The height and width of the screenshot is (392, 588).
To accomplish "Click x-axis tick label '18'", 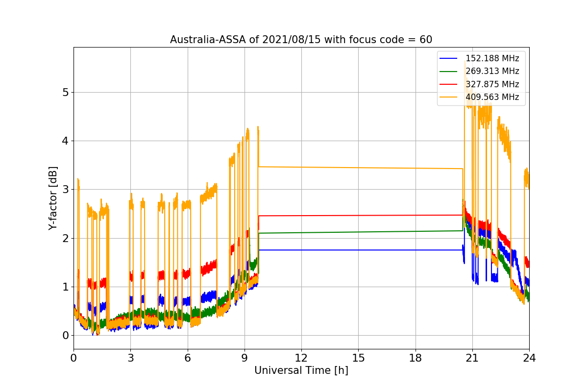I will click(x=416, y=358).
